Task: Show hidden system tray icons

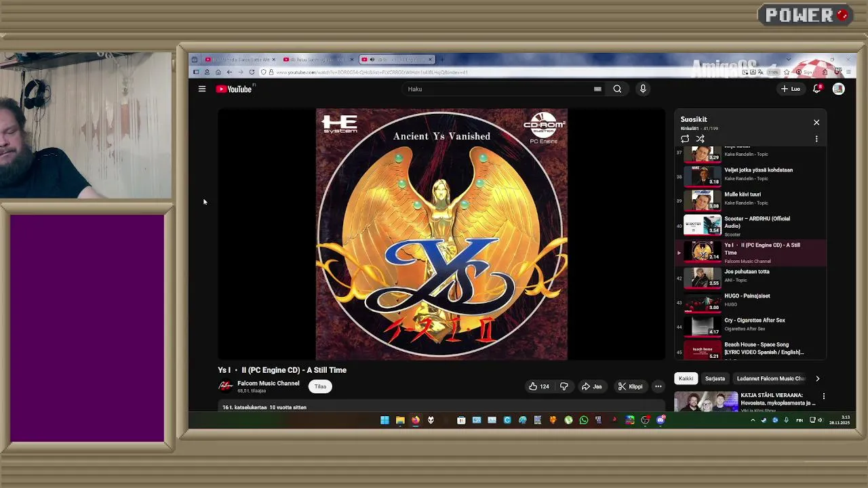Action: [752, 420]
